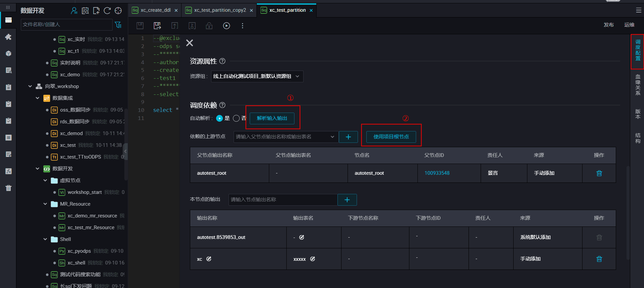Screen dimensions: 644x288
Task: Click the 本节点的输出 name input field
Action: (x=283, y=200)
